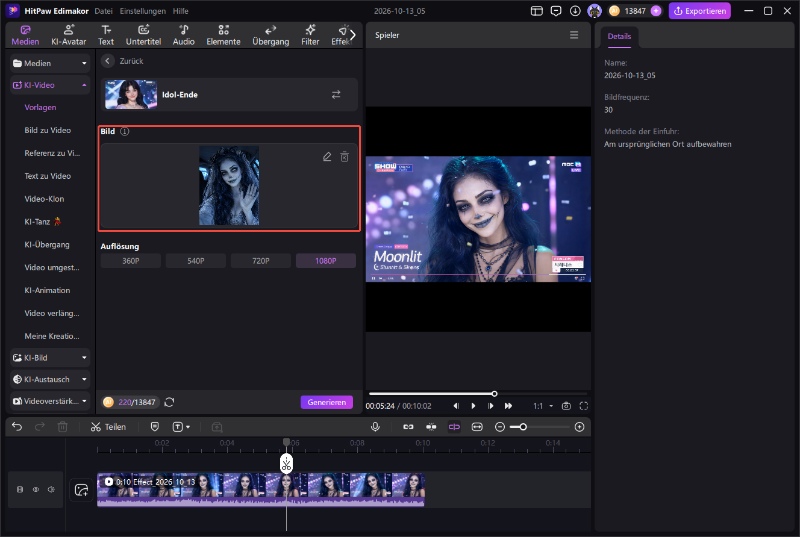Open the Einstellungen menu
The height and width of the screenshot is (537, 800).
142,11
